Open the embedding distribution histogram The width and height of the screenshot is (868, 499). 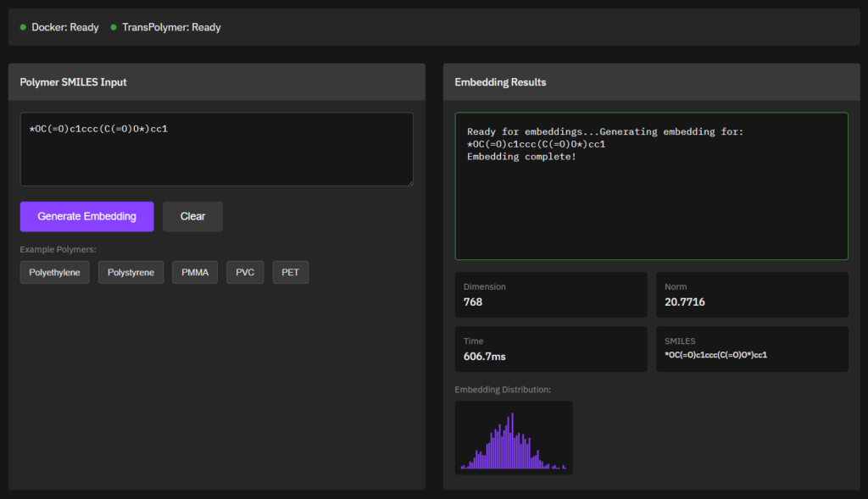514,438
